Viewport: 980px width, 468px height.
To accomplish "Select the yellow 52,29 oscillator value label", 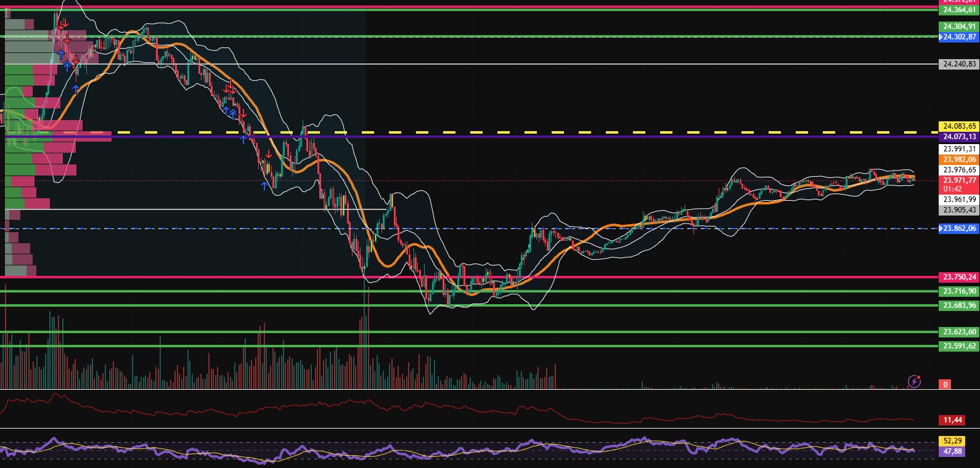I will [x=952, y=441].
